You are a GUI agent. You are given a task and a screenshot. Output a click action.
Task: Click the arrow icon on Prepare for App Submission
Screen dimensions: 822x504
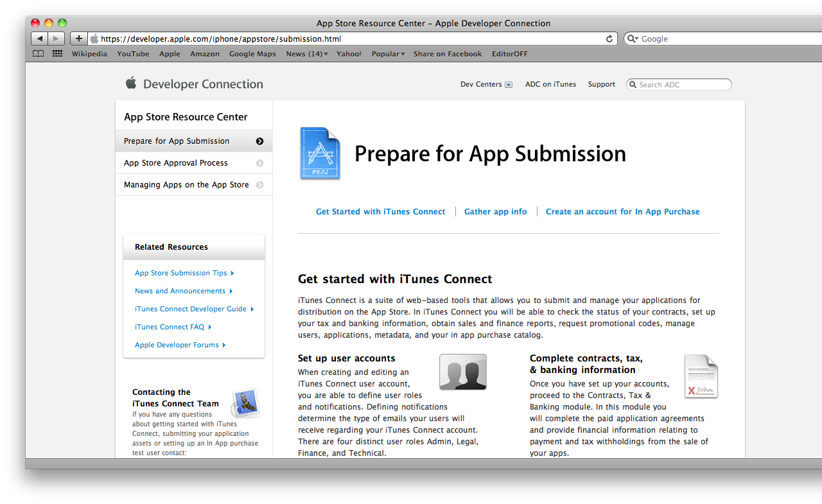click(x=259, y=141)
